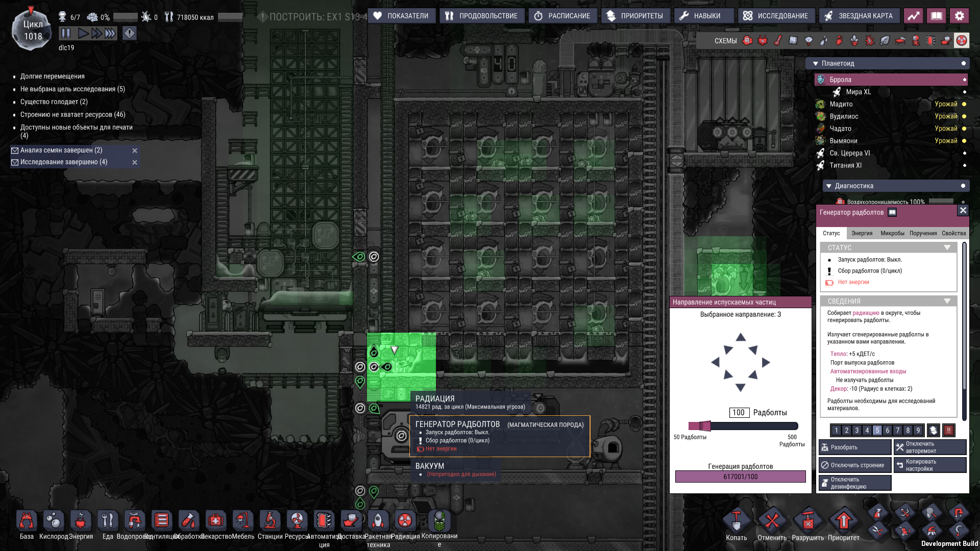
Task: Collapse the Диагностика section
Action: coord(829,186)
